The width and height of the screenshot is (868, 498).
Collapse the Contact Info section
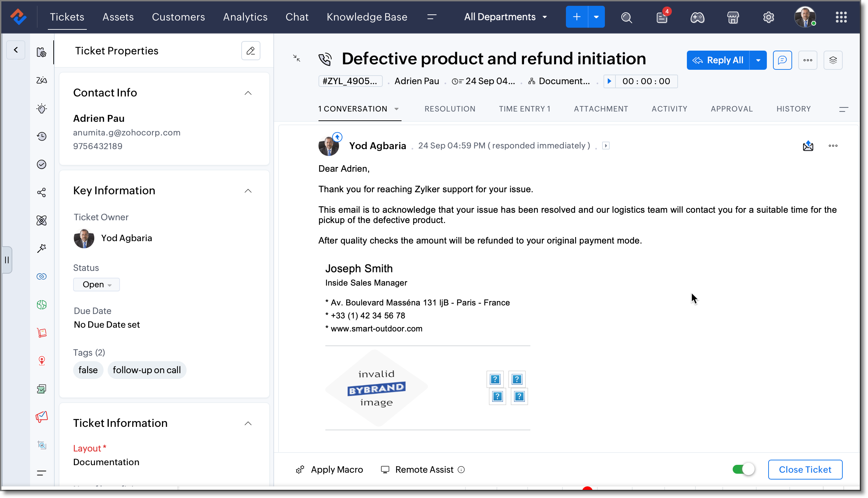pyautogui.click(x=248, y=93)
